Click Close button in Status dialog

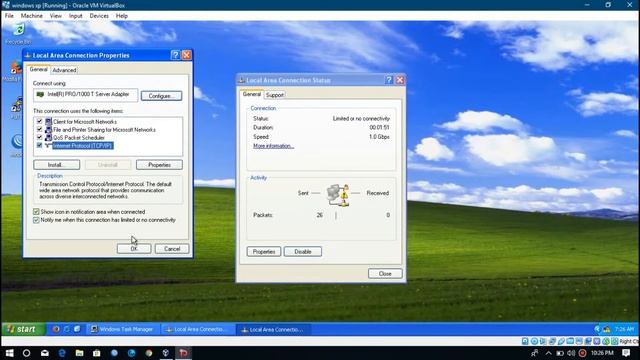point(385,273)
